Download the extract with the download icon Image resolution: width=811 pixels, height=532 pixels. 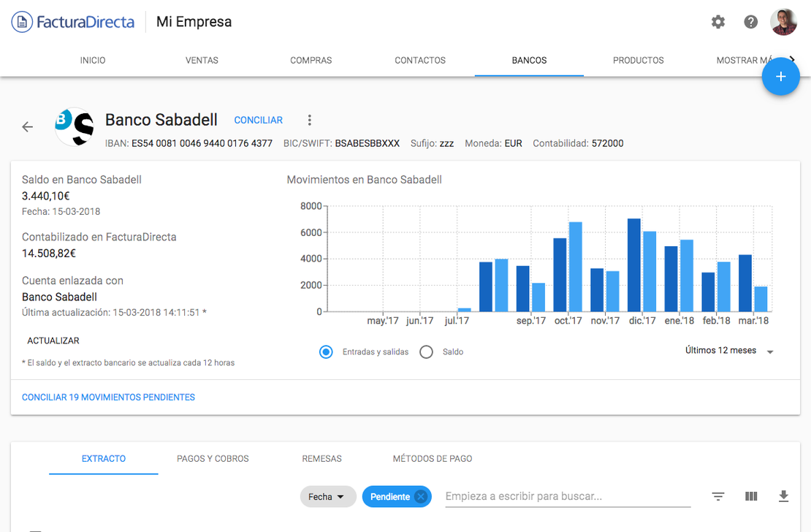pos(783,496)
